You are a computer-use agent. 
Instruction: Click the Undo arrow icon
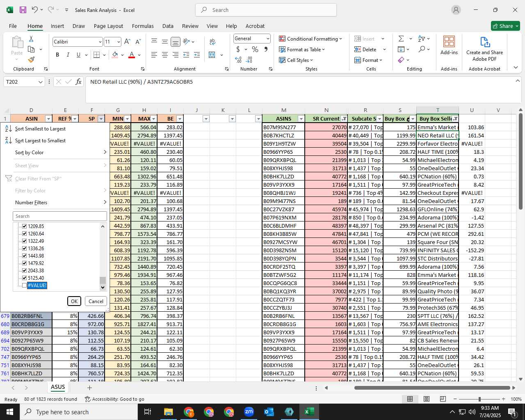(35, 10)
